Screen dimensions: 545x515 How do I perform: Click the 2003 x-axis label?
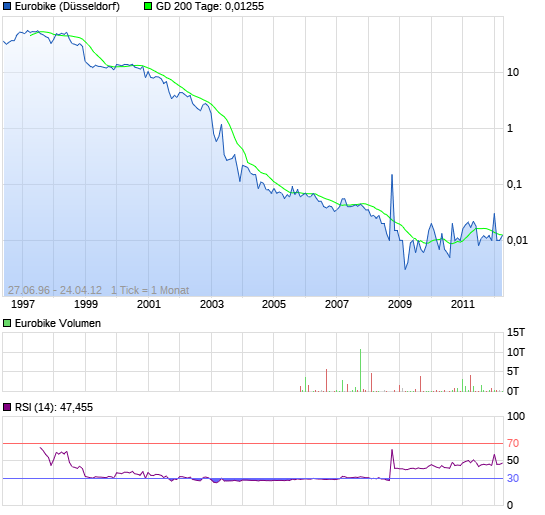[x=212, y=304]
